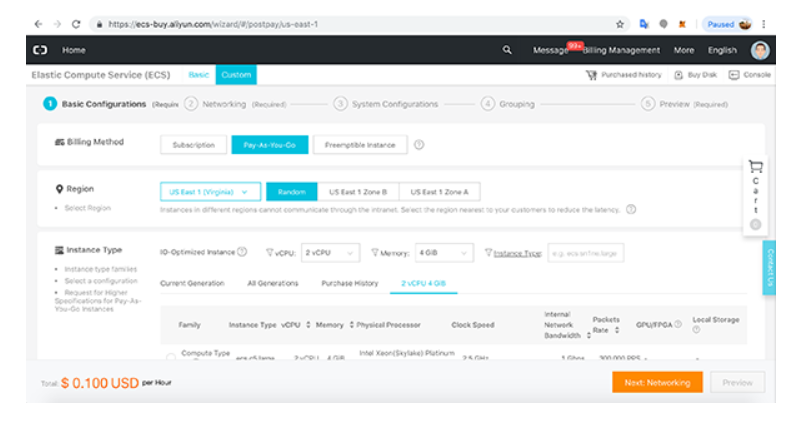Open the search magnifier in header
This screenshot has height=425, width=800.
[507, 50]
